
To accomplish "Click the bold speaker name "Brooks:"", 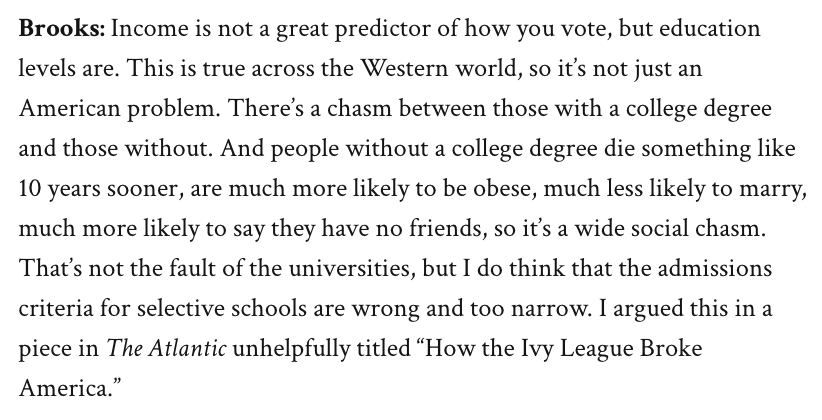I will point(61,28).
